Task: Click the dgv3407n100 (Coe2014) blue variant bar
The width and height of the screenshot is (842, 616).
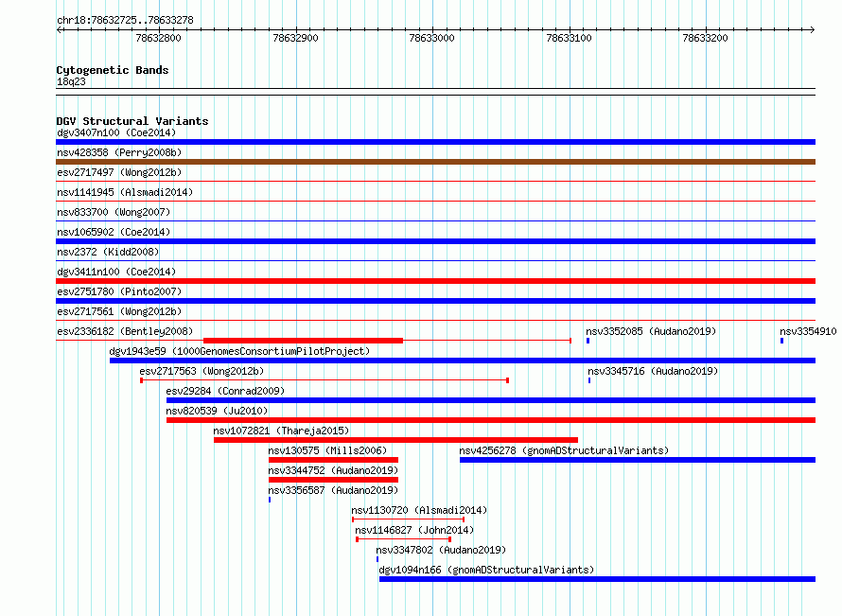Action: point(435,142)
